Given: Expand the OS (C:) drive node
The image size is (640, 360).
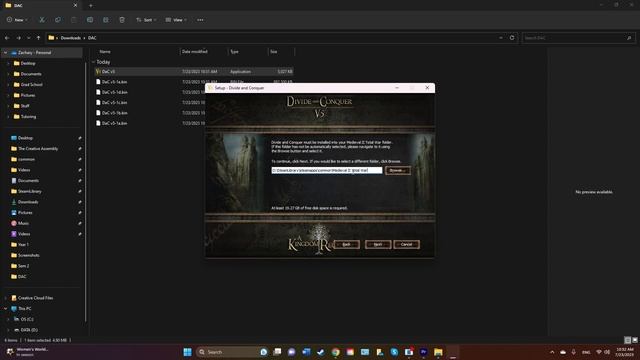Looking at the screenshot, I should pos(8,319).
